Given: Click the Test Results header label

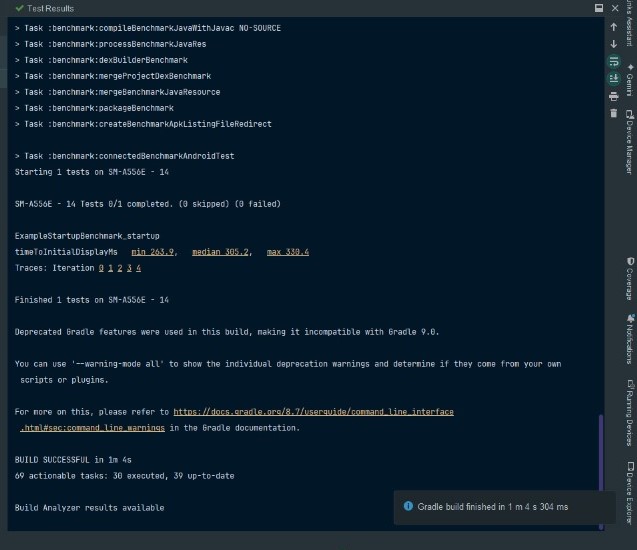Looking at the screenshot, I should coord(50,9).
